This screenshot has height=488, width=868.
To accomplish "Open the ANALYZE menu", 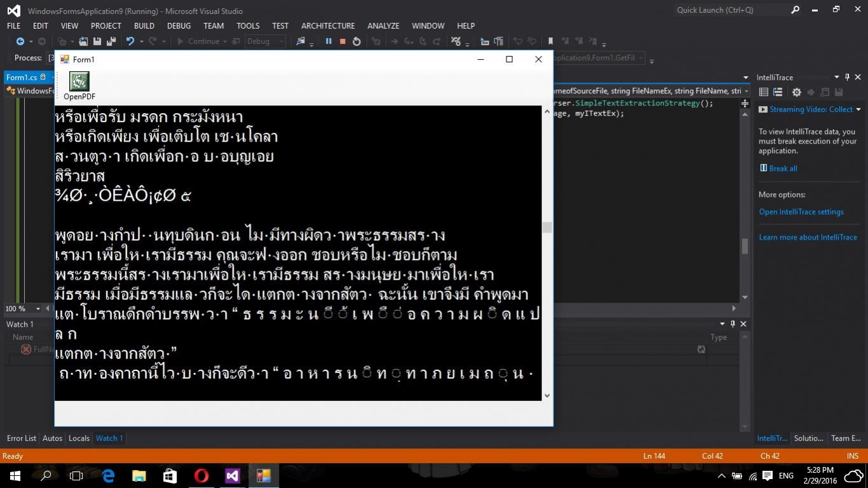I will tap(383, 25).
